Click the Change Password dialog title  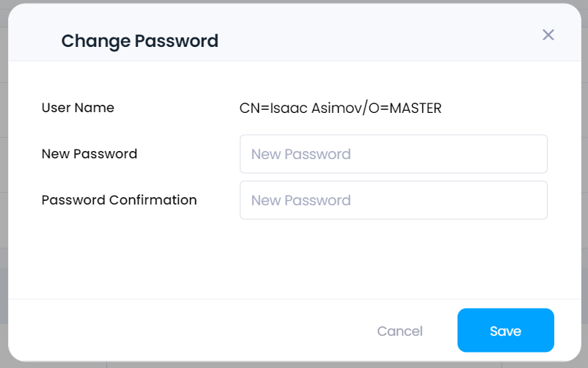(x=140, y=41)
